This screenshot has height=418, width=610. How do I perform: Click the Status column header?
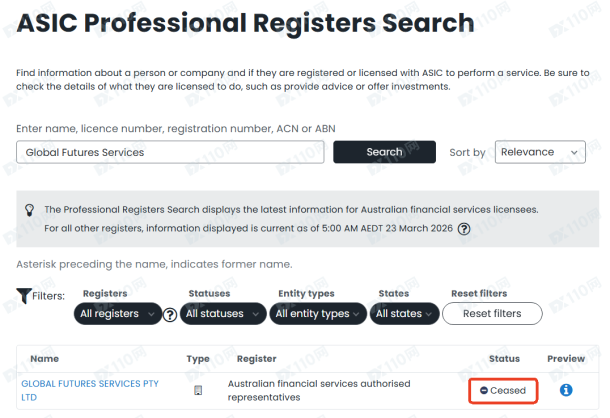click(504, 359)
